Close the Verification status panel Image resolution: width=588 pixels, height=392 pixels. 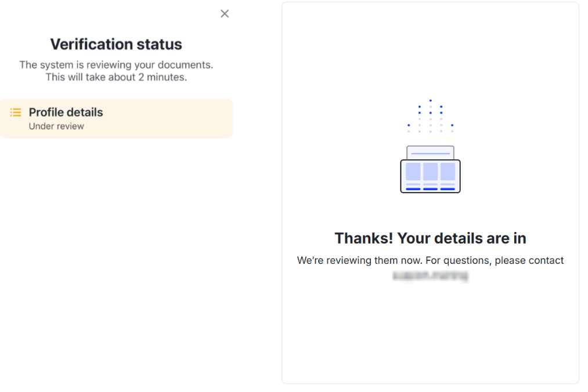[x=225, y=14]
